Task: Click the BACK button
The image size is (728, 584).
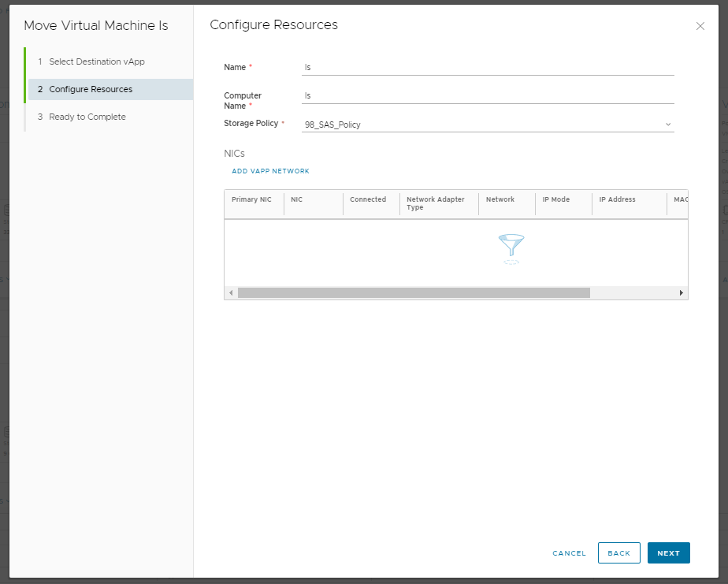Action: [618, 553]
